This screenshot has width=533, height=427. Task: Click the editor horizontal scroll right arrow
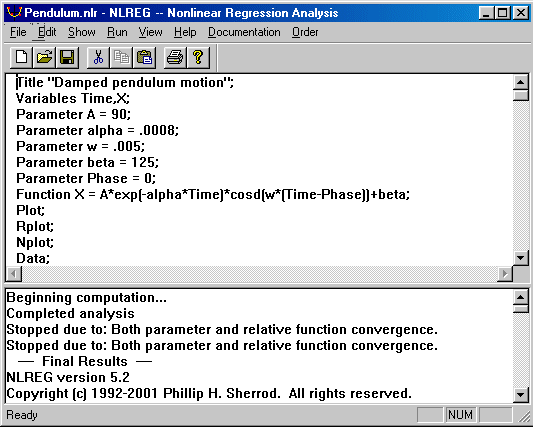505,274
